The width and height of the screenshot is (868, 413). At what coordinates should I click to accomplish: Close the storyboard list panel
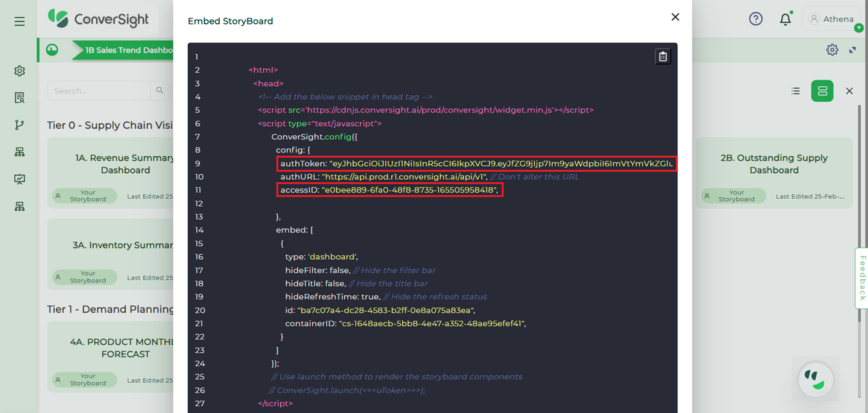click(x=850, y=91)
